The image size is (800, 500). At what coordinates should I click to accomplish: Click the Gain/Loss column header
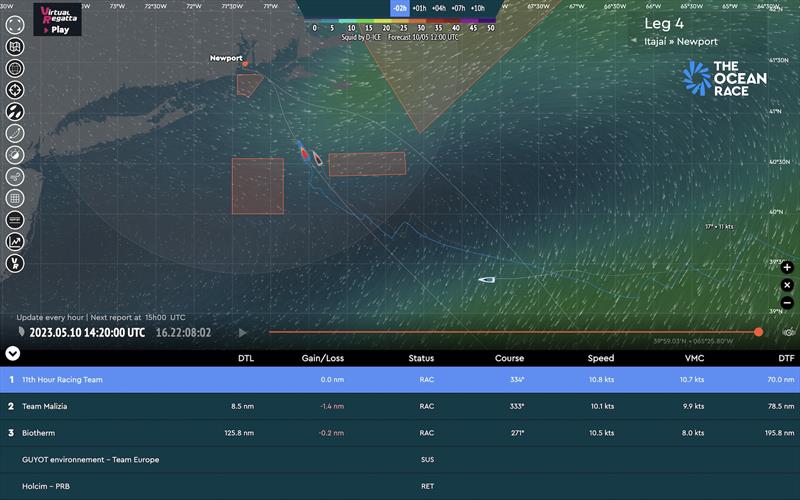tap(322, 358)
